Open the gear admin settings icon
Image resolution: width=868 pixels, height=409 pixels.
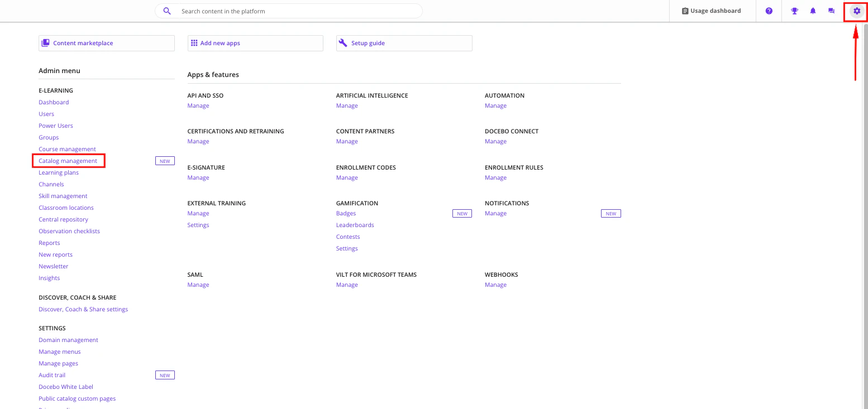point(856,11)
